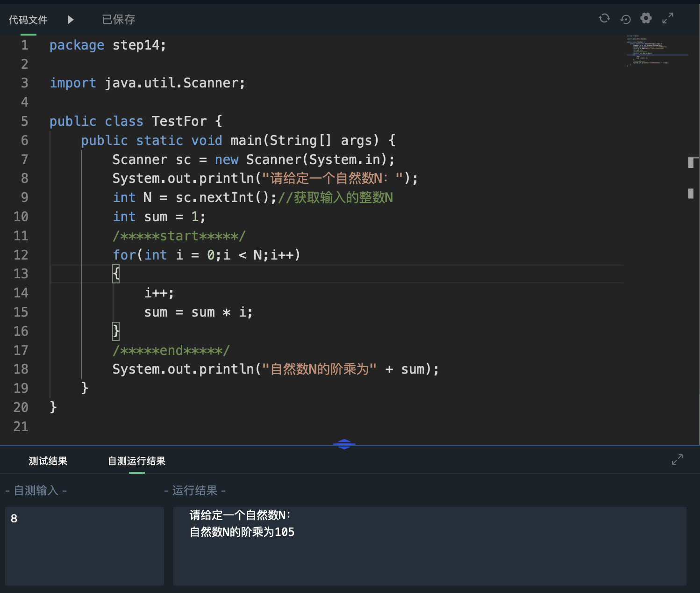Screen dimensions: 700x593
Task: Switch to the 测试结果 tab
Action: point(48,461)
